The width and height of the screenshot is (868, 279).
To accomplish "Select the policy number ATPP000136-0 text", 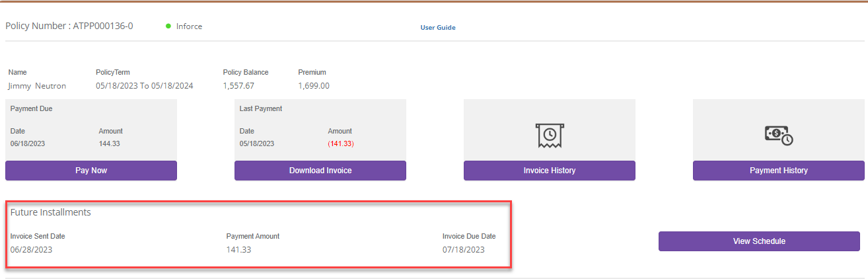I will point(102,26).
